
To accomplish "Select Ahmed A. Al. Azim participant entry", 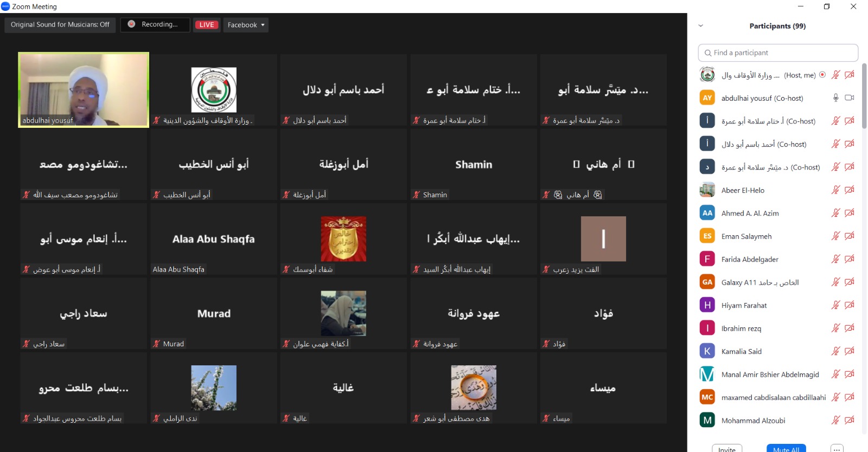I will point(750,213).
